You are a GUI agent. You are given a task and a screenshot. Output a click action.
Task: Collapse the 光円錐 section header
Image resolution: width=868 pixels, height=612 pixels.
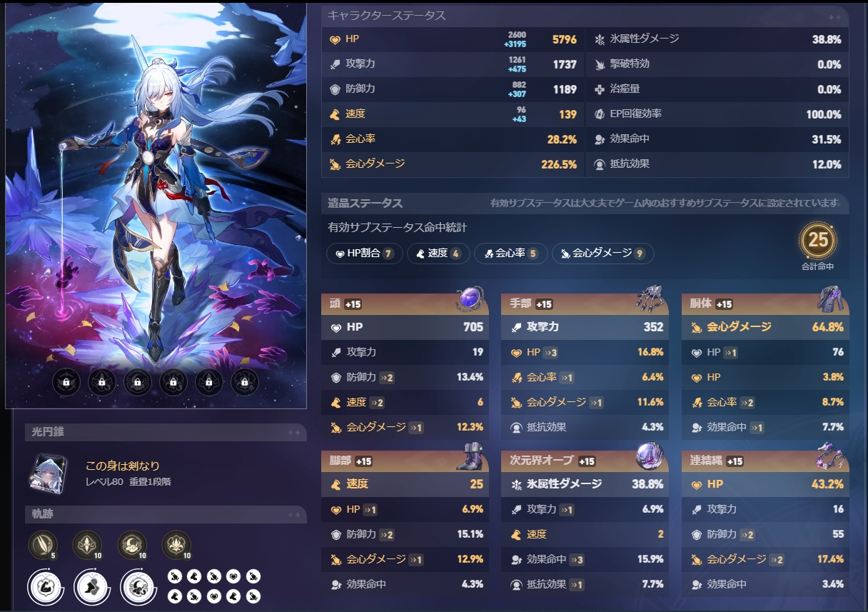(x=166, y=432)
